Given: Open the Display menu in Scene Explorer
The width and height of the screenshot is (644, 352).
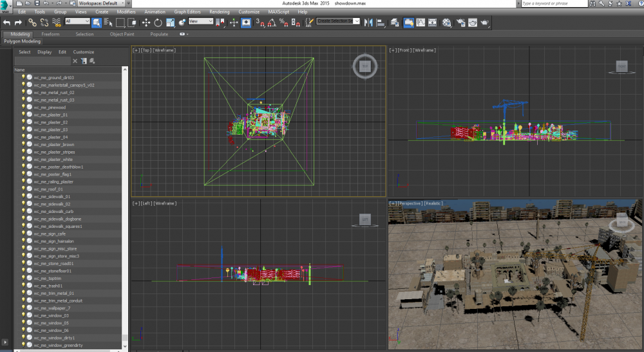Looking at the screenshot, I should [44, 52].
